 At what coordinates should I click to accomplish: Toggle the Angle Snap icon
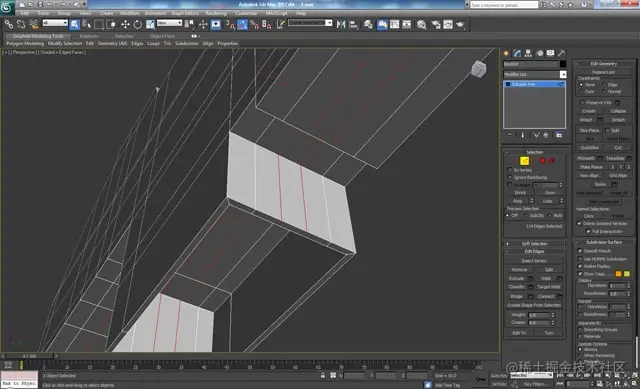pyautogui.click(x=242, y=25)
